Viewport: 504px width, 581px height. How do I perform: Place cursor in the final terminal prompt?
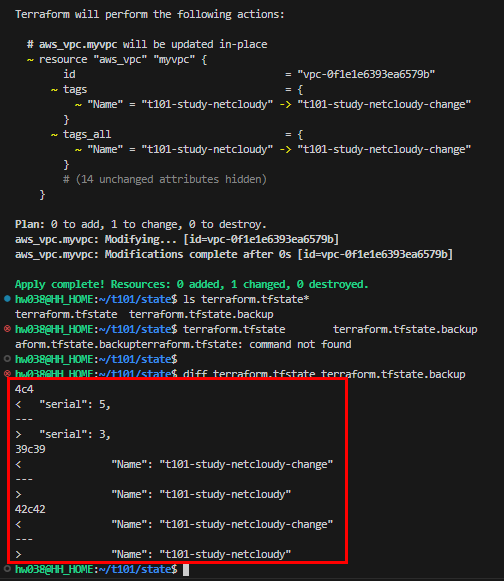click(186, 570)
